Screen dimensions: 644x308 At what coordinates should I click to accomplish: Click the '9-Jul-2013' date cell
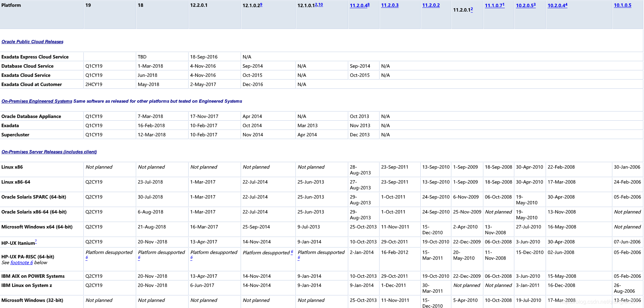click(x=309, y=227)
